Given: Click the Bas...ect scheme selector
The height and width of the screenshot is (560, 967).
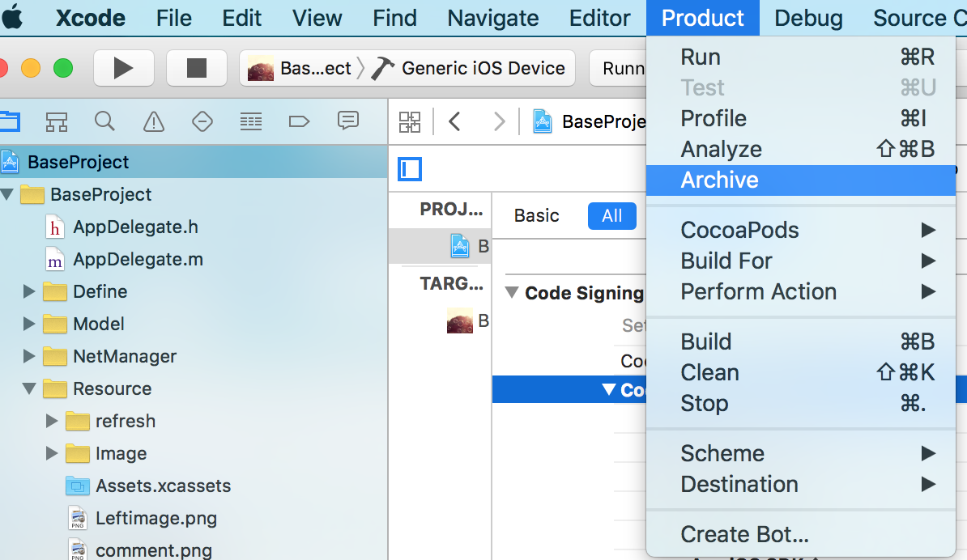Looking at the screenshot, I should tap(316, 69).
